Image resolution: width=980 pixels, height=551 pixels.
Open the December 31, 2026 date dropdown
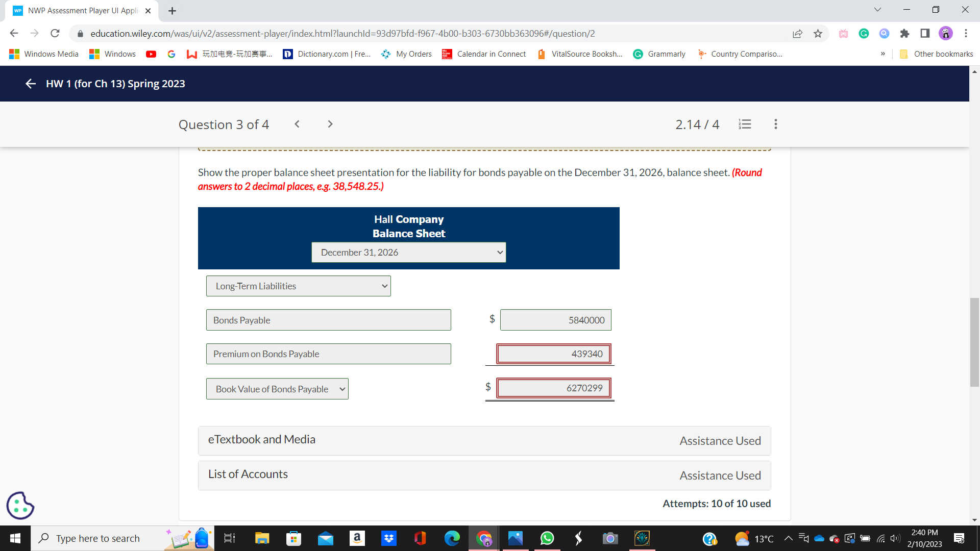pos(408,252)
